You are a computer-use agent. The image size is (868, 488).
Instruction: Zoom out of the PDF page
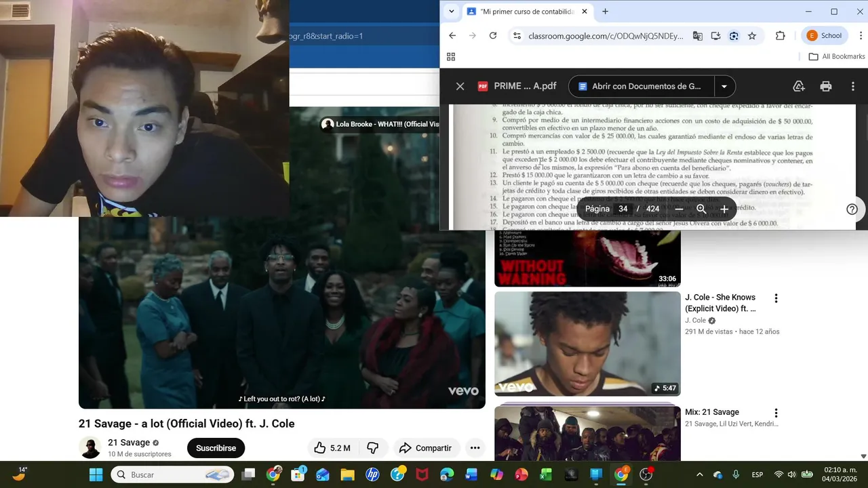click(679, 209)
